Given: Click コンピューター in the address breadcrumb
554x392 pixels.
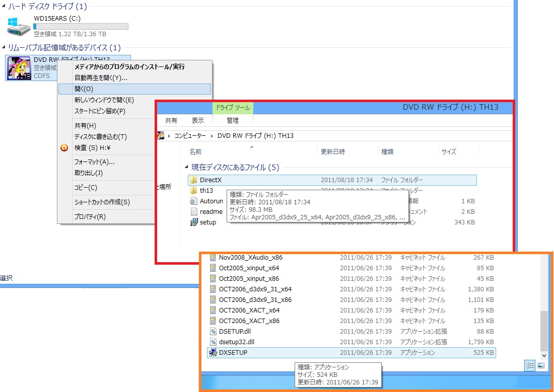Looking at the screenshot, I should click(190, 136).
